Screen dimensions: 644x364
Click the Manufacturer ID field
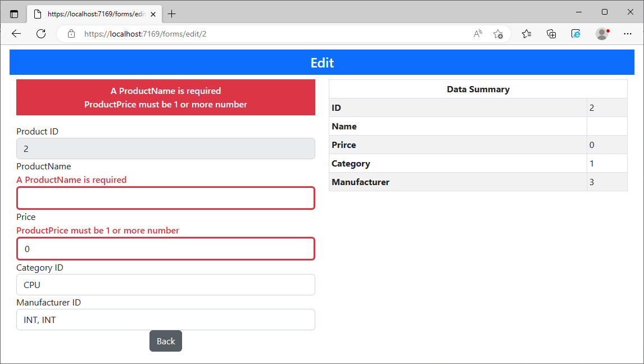(x=165, y=320)
